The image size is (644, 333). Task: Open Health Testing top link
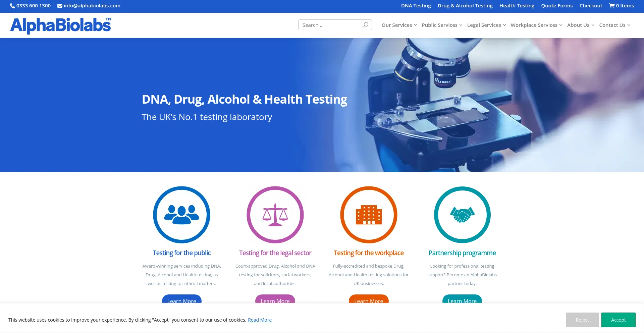(517, 6)
